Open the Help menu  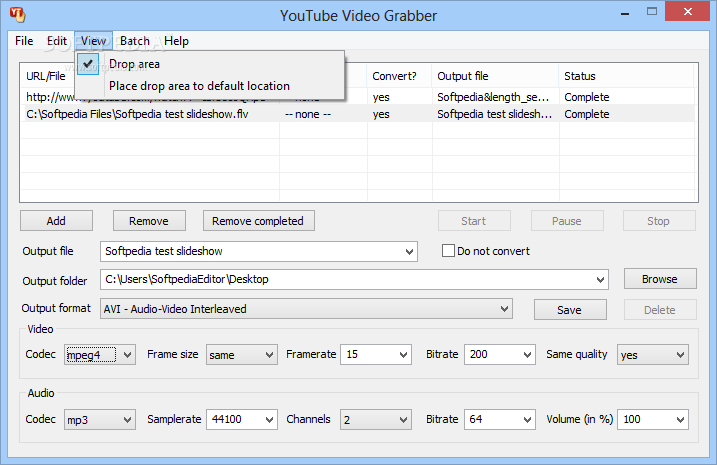point(176,41)
